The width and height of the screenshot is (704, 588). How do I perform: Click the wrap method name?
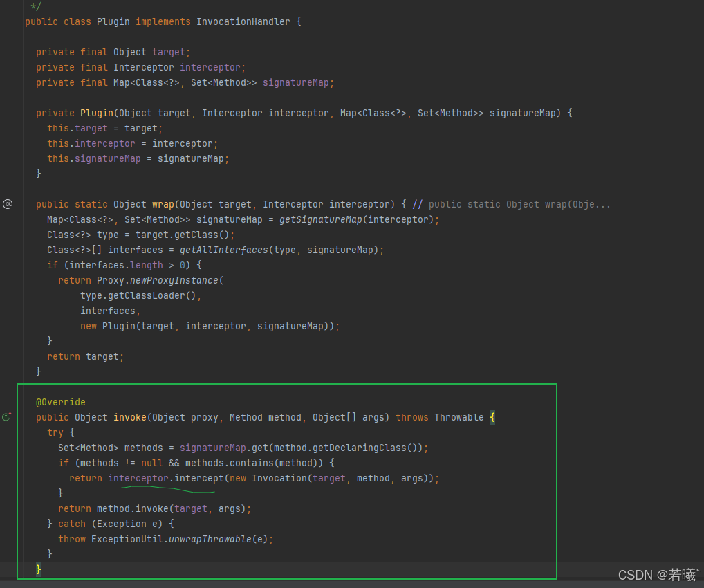[x=163, y=204]
